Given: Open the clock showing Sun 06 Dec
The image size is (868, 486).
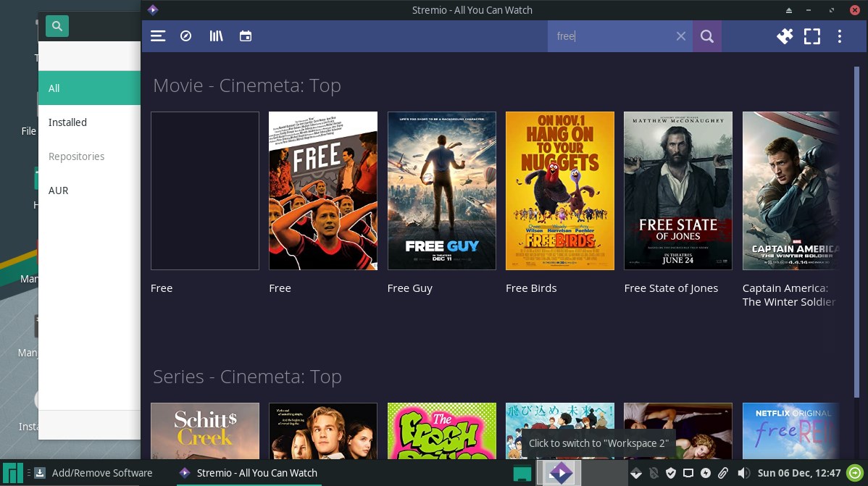Looking at the screenshot, I should pyautogui.click(x=798, y=473).
